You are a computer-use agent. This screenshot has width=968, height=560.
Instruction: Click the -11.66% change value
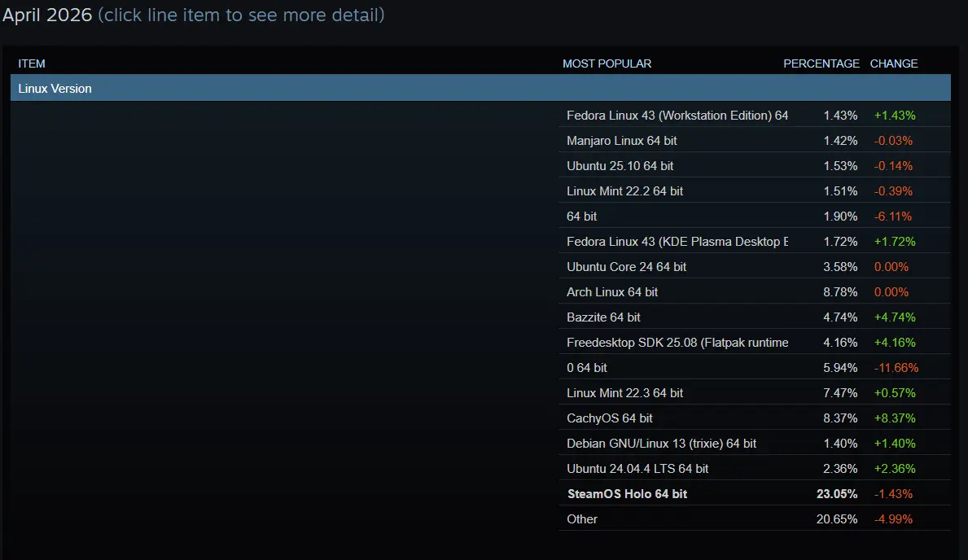[x=896, y=368]
